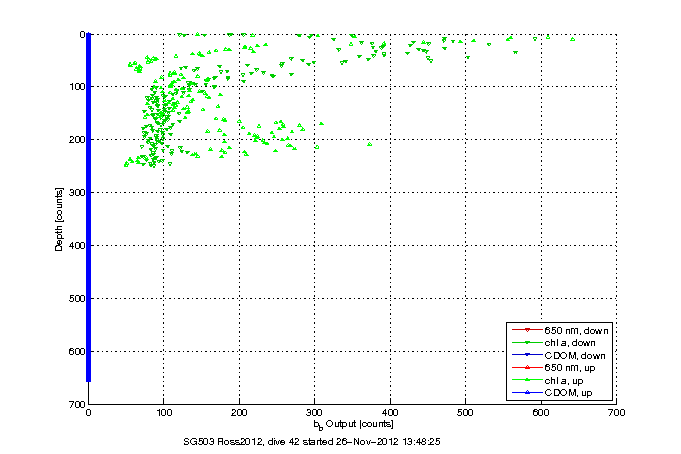Viewport: 681px width, 454px height.
Task: Click the '650 nm, down' legend entry
Action: [x=576, y=331]
